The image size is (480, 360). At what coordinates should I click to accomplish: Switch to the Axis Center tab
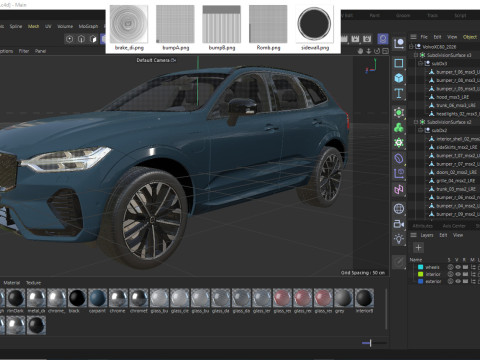454,226
